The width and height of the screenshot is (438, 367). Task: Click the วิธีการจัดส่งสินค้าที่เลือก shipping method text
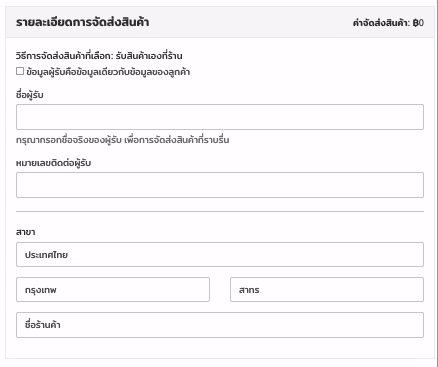[99, 56]
